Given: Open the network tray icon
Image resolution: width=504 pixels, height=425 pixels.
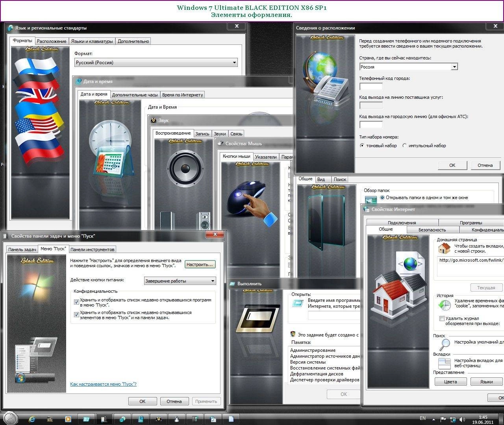Looking at the screenshot, I should coord(453,419).
